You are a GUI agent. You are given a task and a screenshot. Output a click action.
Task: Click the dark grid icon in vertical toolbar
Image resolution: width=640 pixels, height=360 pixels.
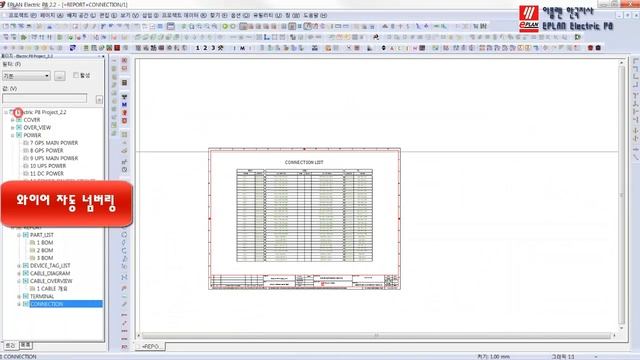(x=124, y=83)
